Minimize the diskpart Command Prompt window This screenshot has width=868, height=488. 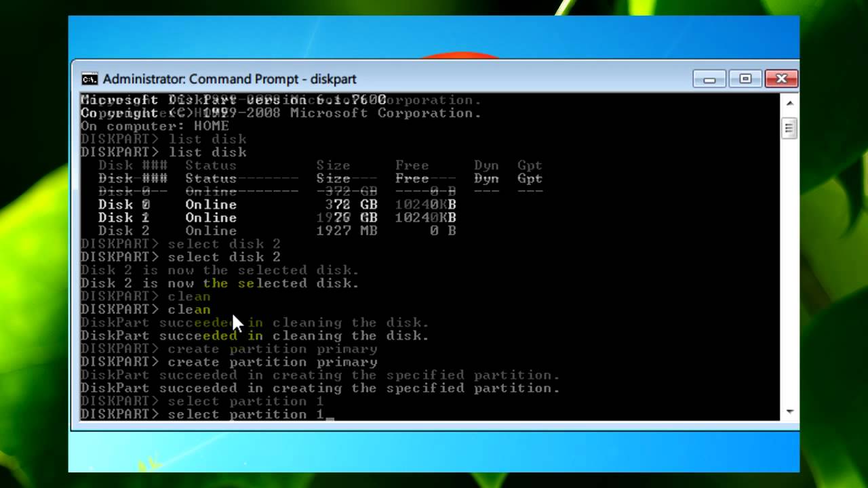pos(709,79)
